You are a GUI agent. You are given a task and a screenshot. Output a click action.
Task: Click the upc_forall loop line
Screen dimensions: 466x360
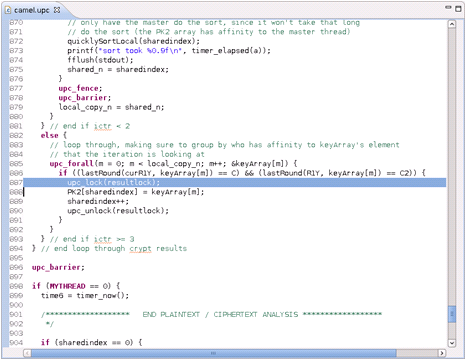pyautogui.click(x=173, y=164)
